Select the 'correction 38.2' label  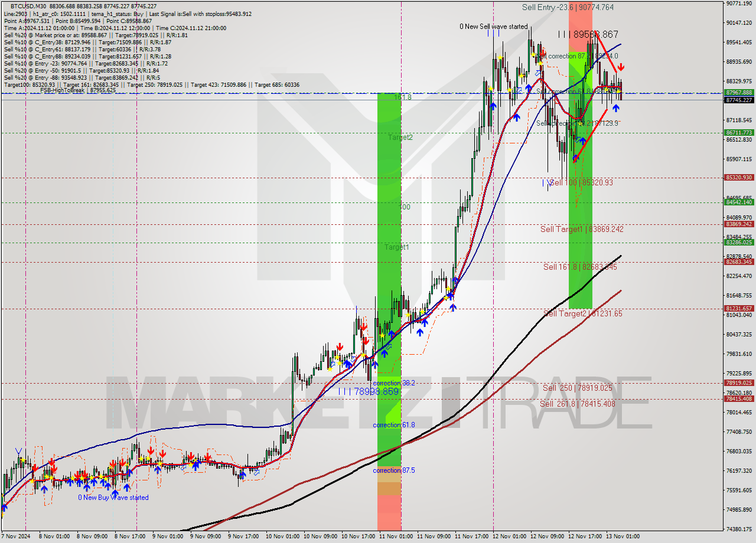coord(394,383)
